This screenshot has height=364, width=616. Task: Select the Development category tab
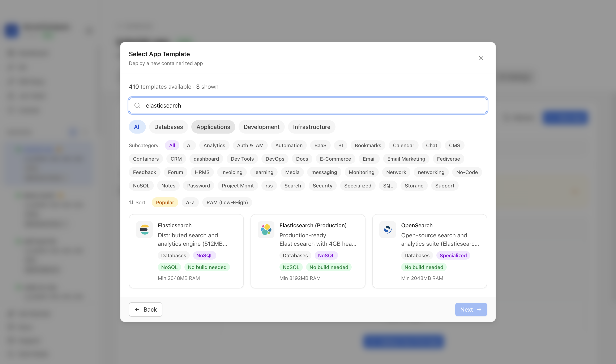point(261,127)
